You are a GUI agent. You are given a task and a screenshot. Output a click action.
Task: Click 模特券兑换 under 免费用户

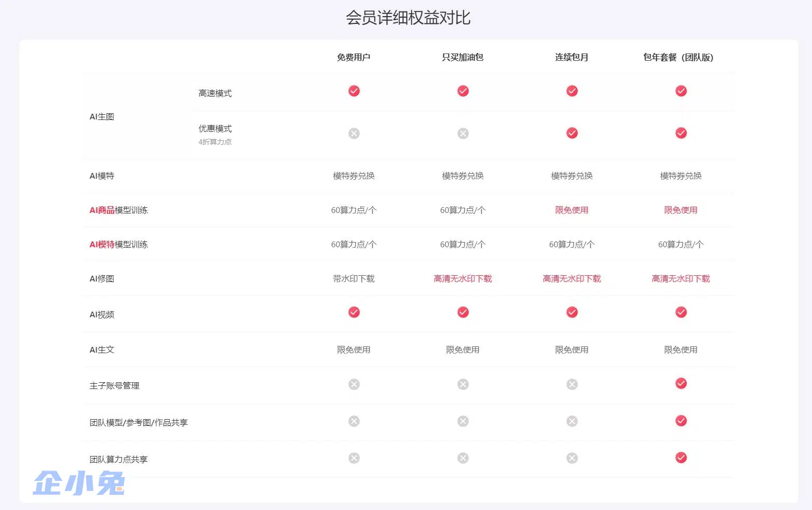354,176
